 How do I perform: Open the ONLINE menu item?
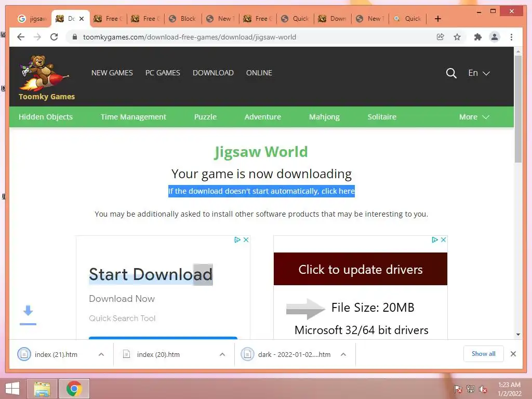tap(259, 73)
